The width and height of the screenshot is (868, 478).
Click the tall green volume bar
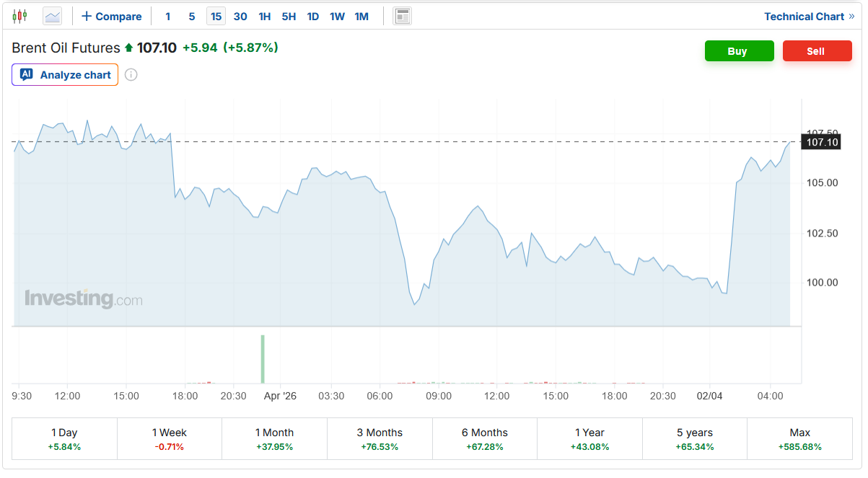coord(263,359)
